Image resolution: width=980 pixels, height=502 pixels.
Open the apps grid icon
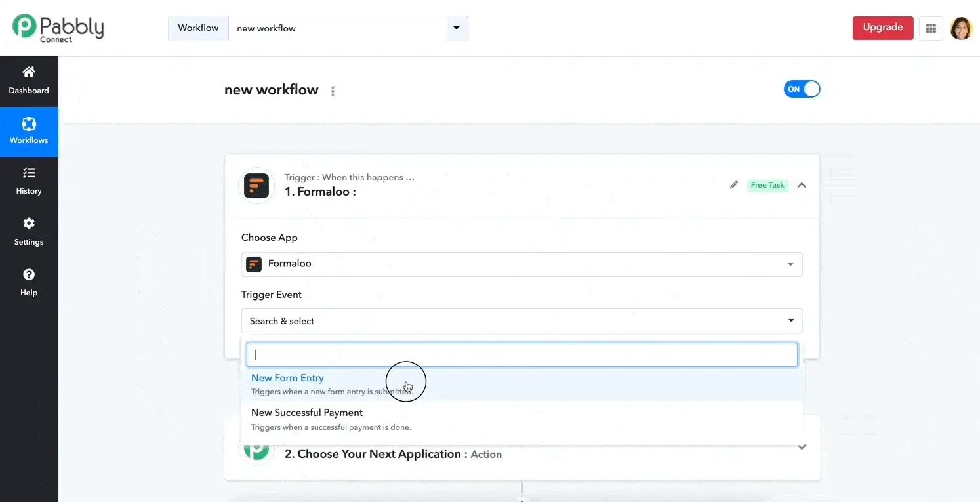pyautogui.click(x=930, y=28)
